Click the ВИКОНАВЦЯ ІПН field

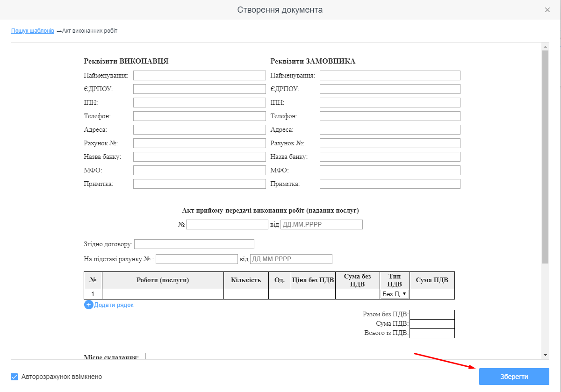(200, 103)
